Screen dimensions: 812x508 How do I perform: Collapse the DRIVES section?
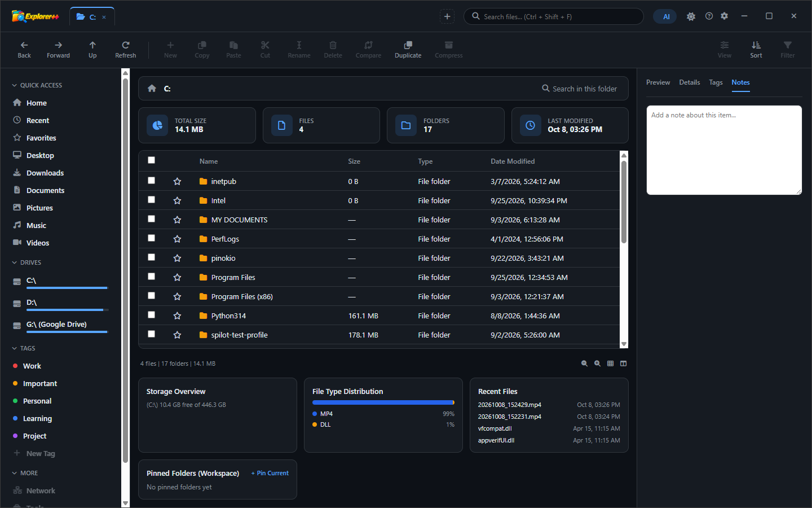pos(15,262)
